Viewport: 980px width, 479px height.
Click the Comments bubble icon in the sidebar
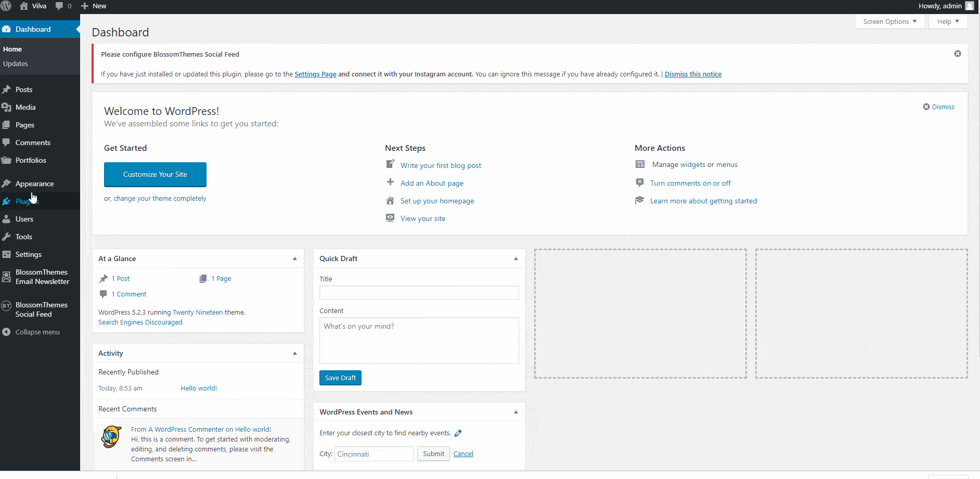(7, 143)
